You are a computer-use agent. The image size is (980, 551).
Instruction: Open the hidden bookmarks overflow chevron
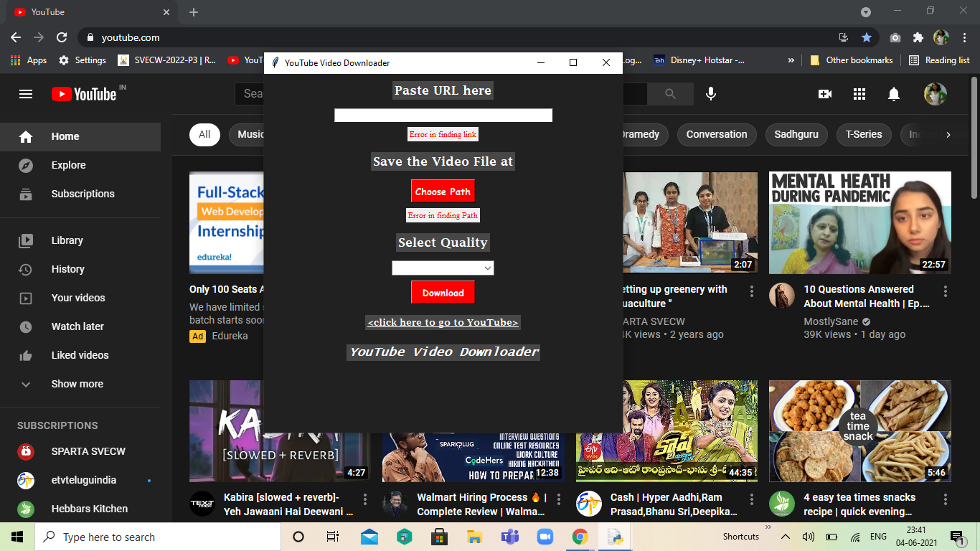[791, 60]
